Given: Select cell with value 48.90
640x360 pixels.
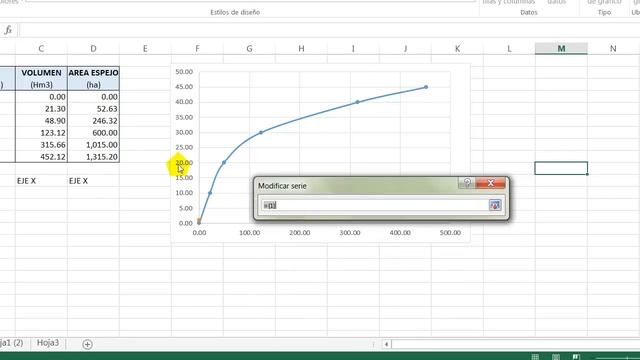Looking at the screenshot, I should 41,121.
